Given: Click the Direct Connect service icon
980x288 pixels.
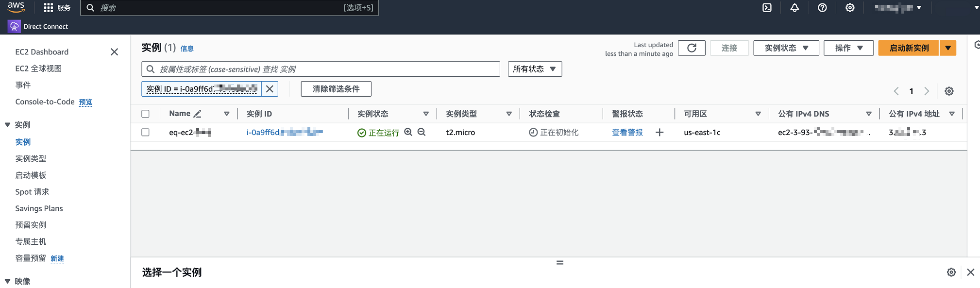Looking at the screenshot, I should coord(14,26).
